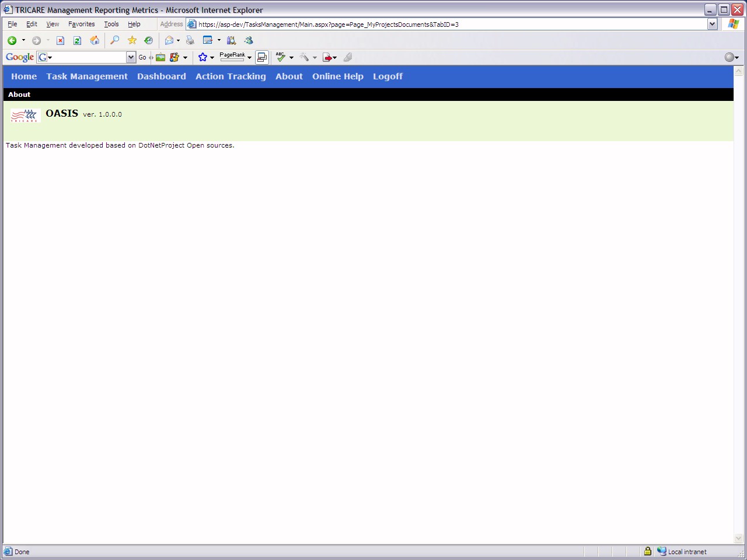The height and width of the screenshot is (560, 747).
Task: Click the Back navigation arrow
Action: coord(12,40)
